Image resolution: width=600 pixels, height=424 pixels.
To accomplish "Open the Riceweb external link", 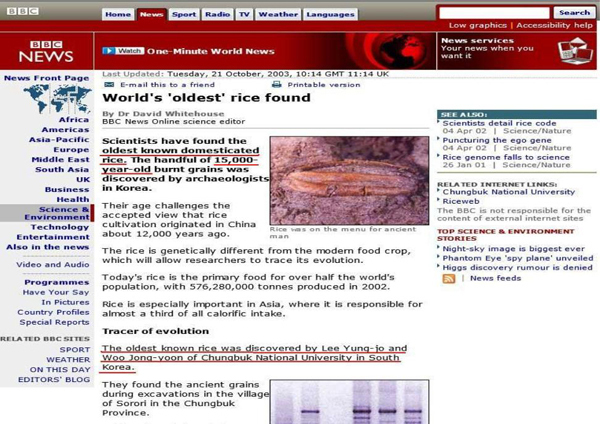I will pos(461,201).
